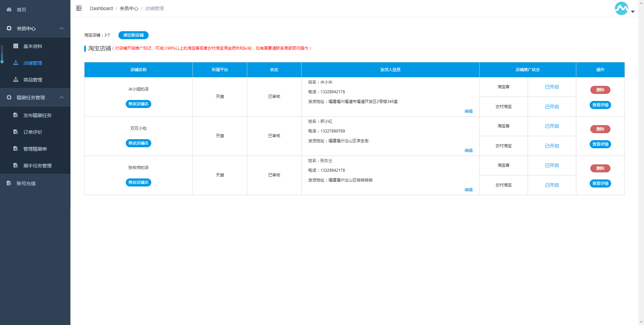Viewport: 644px width, 325px height.
Task: Click 删除 button for 米小姐的店
Action: (x=600, y=90)
